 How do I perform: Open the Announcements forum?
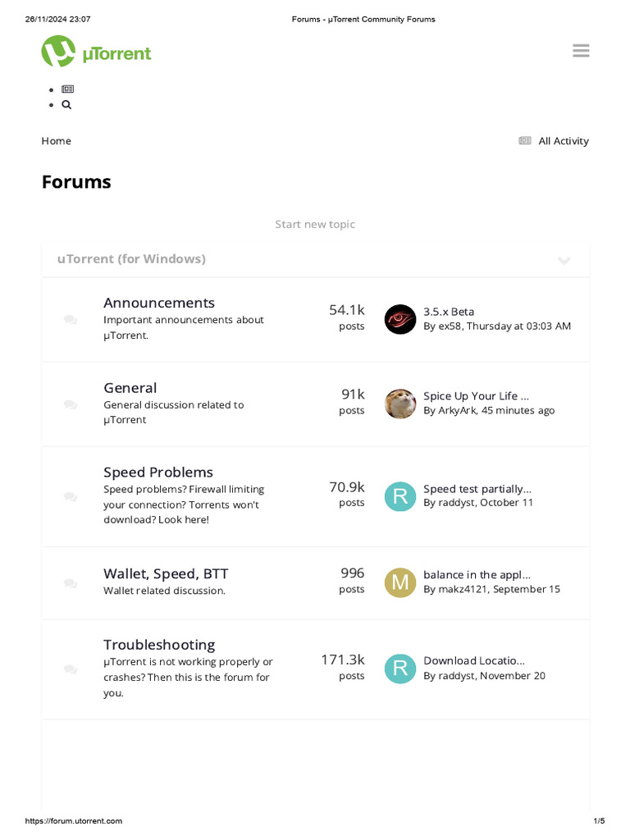tap(159, 303)
